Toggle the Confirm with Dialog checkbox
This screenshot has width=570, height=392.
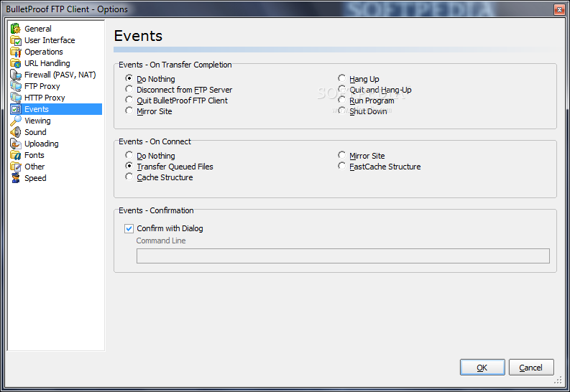(129, 228)
